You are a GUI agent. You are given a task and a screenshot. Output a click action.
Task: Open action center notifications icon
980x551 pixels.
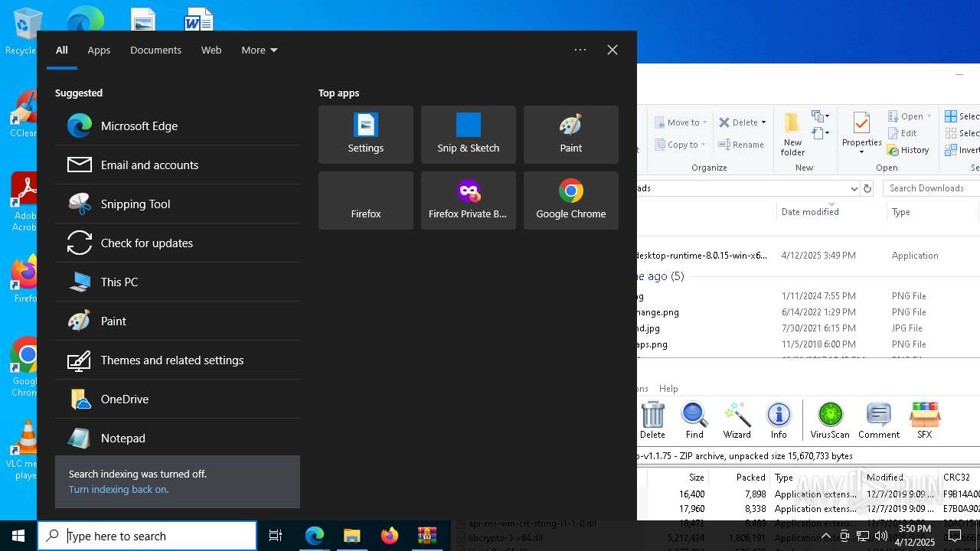(x=955, y=536)
